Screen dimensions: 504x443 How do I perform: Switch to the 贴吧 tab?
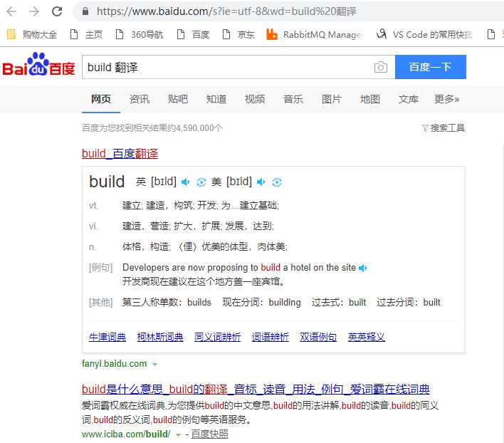pyautogui.click(x=178, y=99)
